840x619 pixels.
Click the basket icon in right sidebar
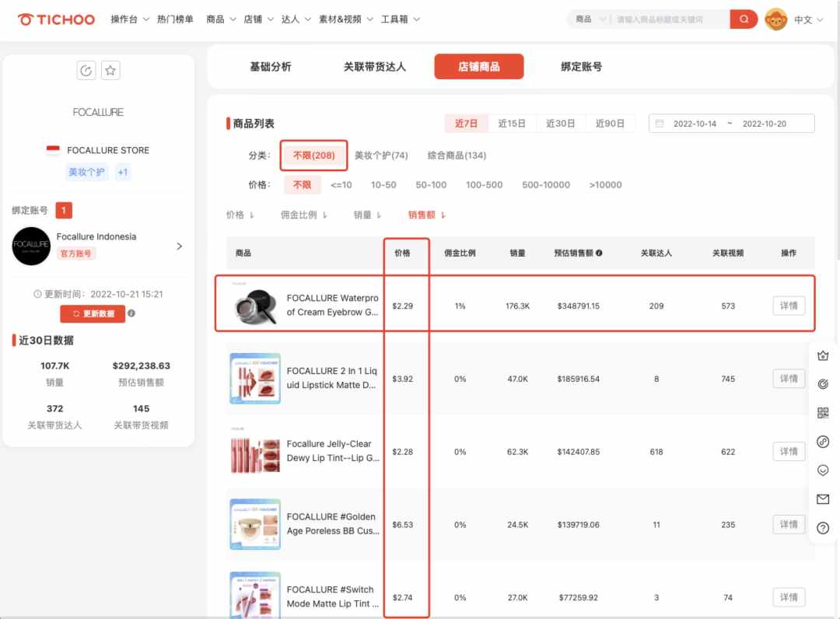point(823,356)
